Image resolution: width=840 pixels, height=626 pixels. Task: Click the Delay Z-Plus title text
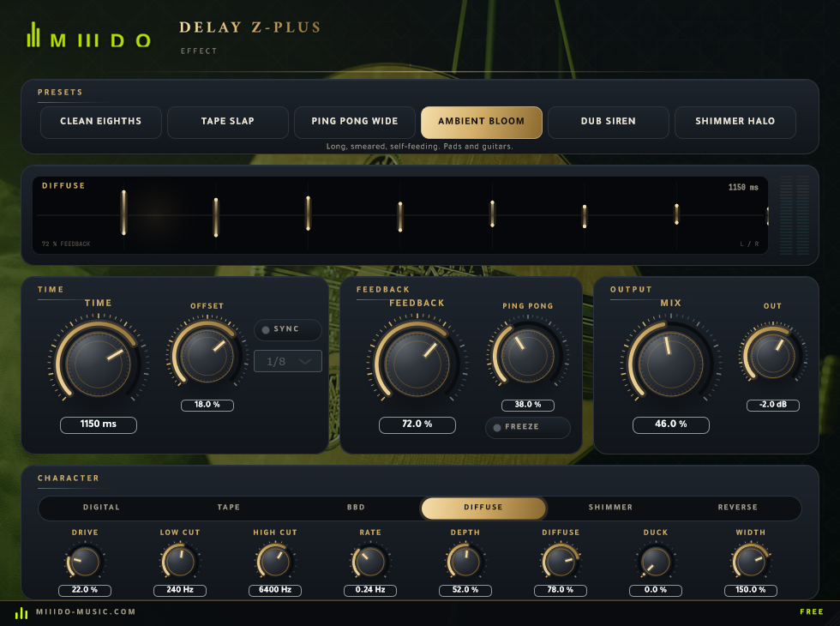click(x=249, y=27)
